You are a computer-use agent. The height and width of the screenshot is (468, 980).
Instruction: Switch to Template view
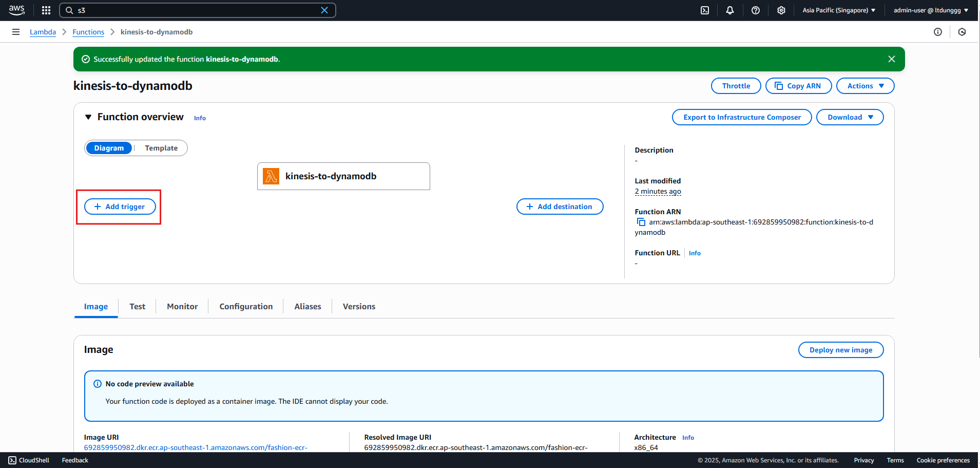pyautogui.click(x=161, y=148)
